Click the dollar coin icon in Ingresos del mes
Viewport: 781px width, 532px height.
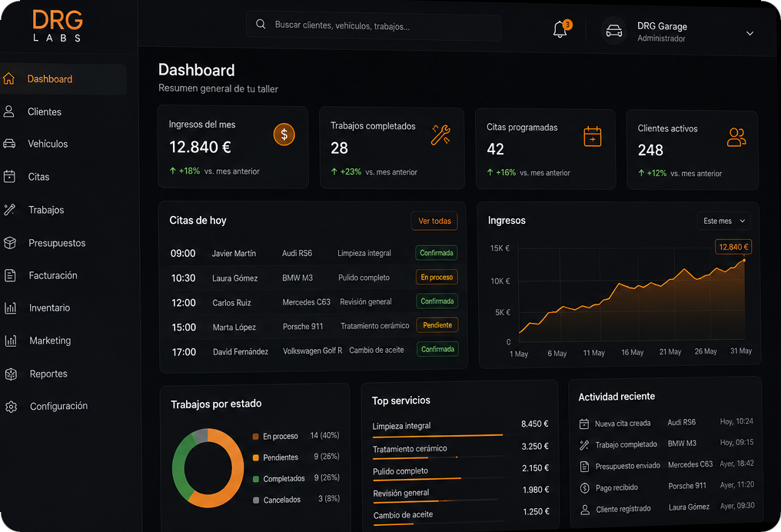[x=284, y=135]
